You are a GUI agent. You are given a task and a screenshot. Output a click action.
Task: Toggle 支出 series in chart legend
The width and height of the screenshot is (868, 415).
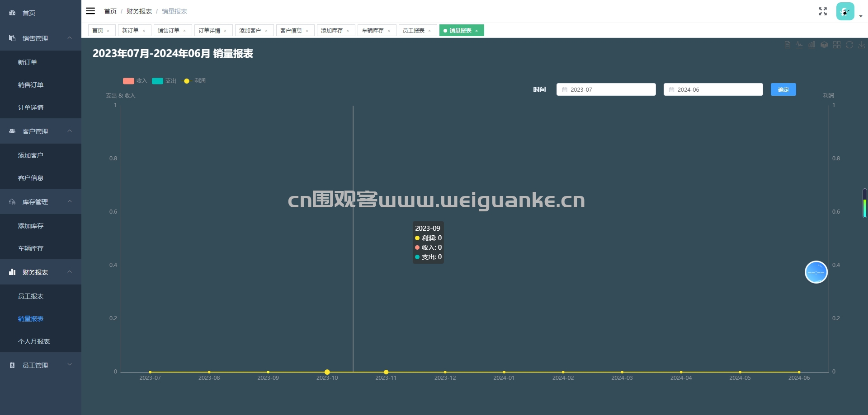click(x=164, y=81)
